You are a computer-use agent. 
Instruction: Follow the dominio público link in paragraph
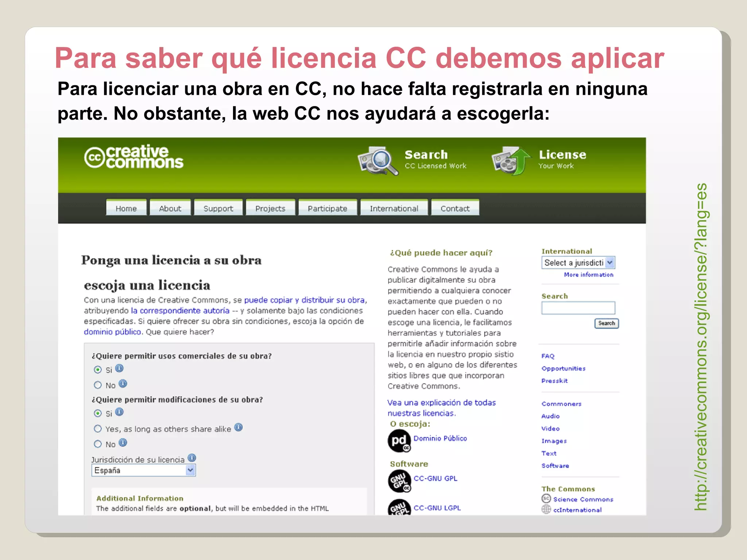(112, 332)
